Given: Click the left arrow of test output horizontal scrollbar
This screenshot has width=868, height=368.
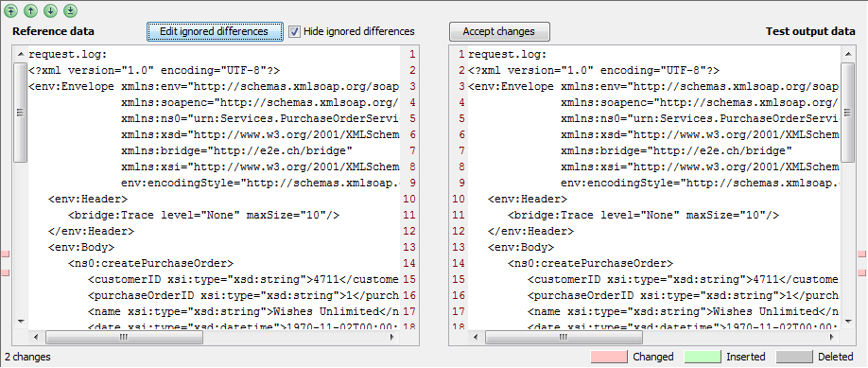Looking at the screenshot, I should point(476,337).
